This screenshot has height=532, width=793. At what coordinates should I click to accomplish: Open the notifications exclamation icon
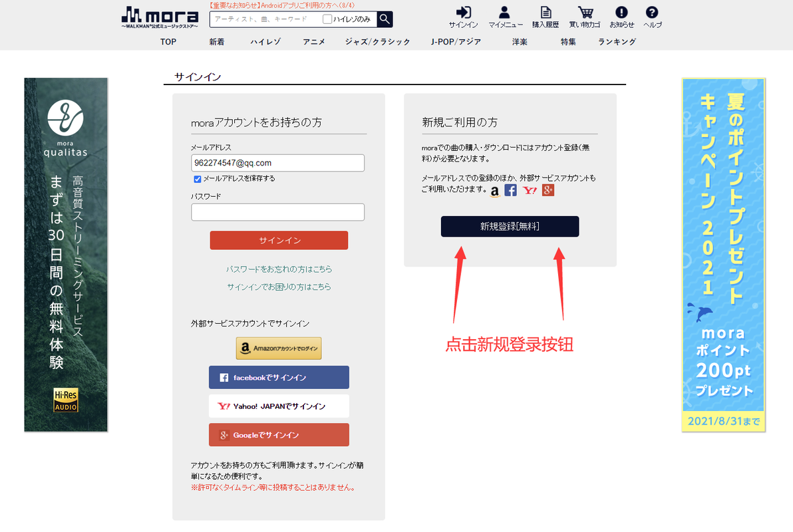[621, 13]
